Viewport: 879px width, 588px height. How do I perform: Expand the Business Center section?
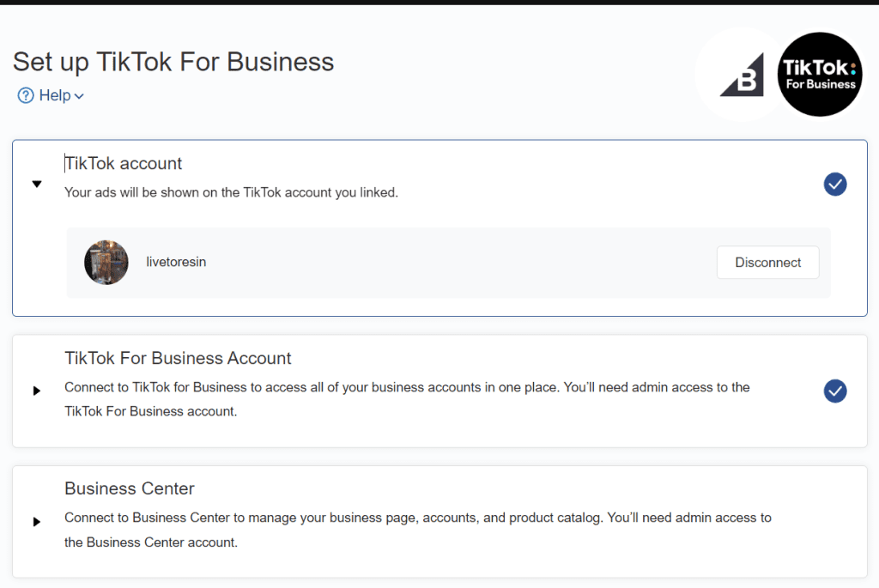coord(37,522)
